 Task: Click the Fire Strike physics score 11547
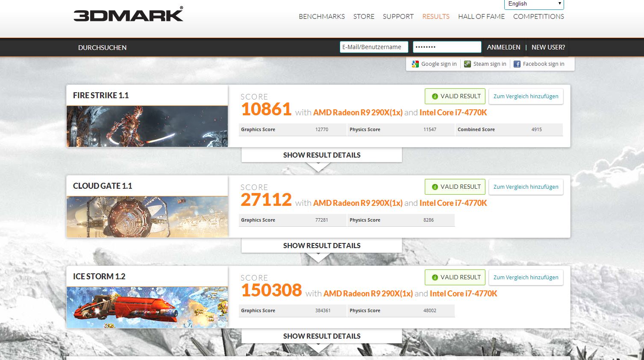point(430,130)
